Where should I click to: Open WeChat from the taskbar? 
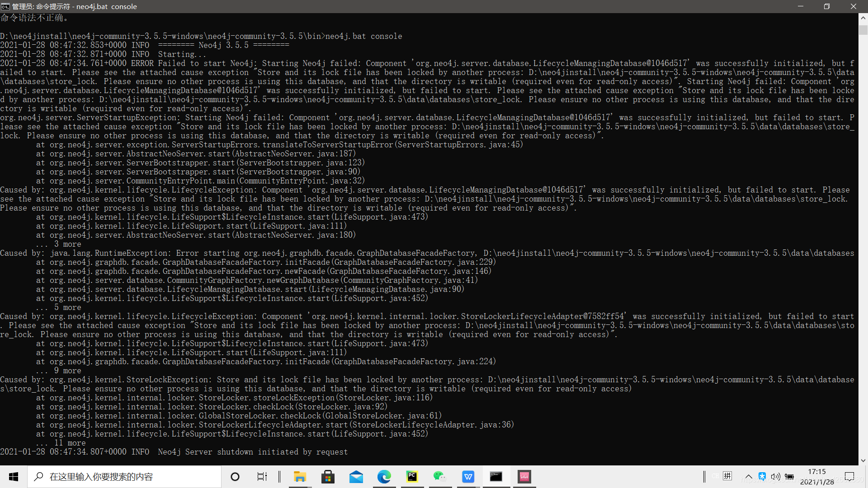tap(439, 477)
